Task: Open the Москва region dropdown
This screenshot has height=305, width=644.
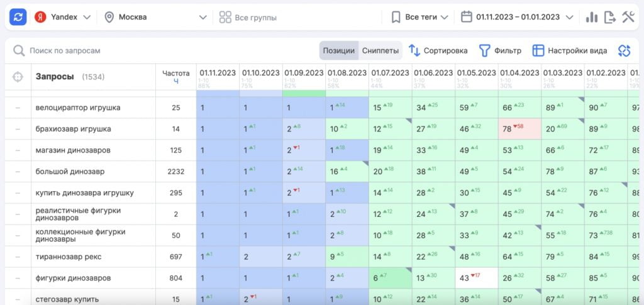Action: pyautogui.click(x=155, y=17)
